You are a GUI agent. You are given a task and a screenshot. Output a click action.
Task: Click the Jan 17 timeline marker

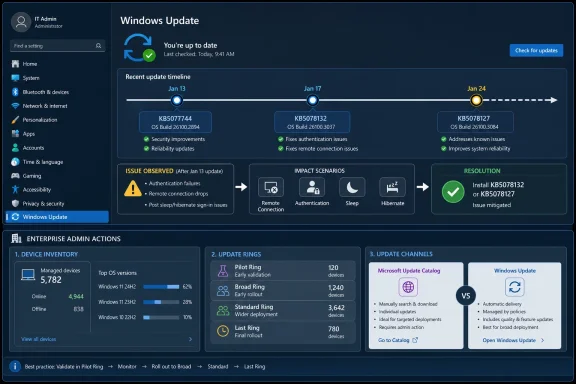coord(313,100)
